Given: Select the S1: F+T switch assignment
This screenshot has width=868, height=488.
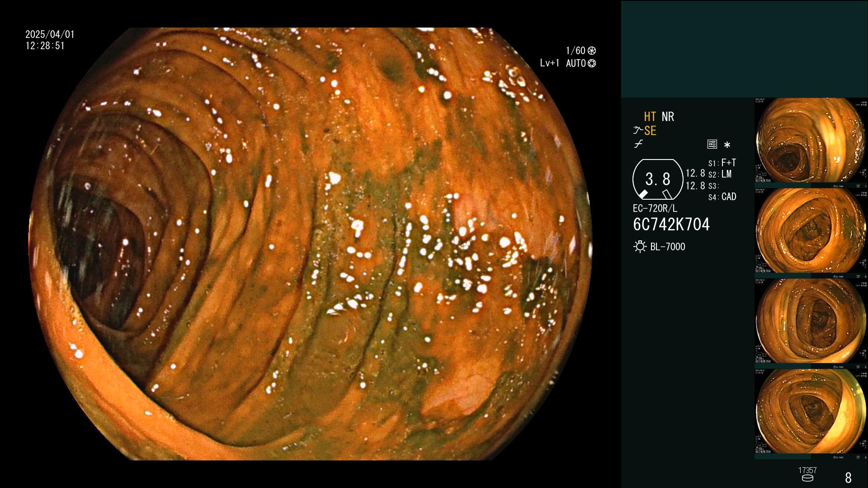Looking at the screenshot, I should pyautogui.click(x=722, y=163).
